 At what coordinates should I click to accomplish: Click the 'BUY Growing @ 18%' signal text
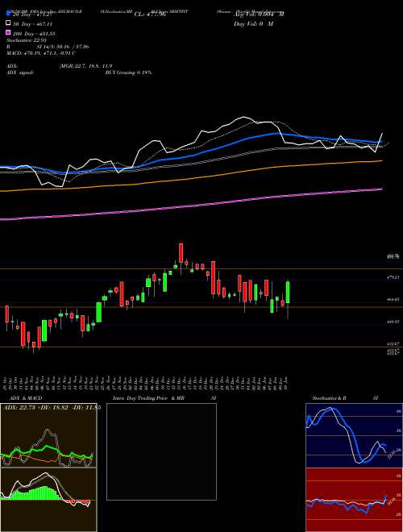(x=128, y=73)
